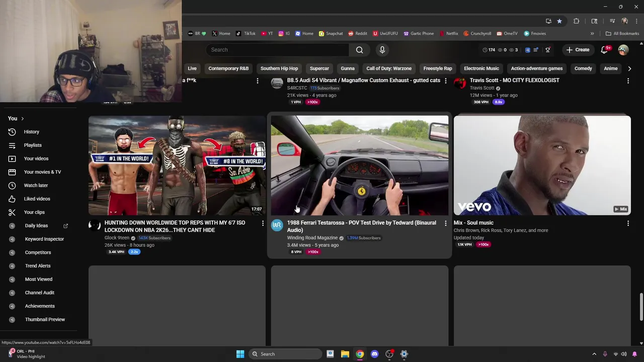Image resolution: width=644 pixels, height=362 pixels.
Task: Click the trophy icon in extension toolbar
Action: (x=548, y=50)
